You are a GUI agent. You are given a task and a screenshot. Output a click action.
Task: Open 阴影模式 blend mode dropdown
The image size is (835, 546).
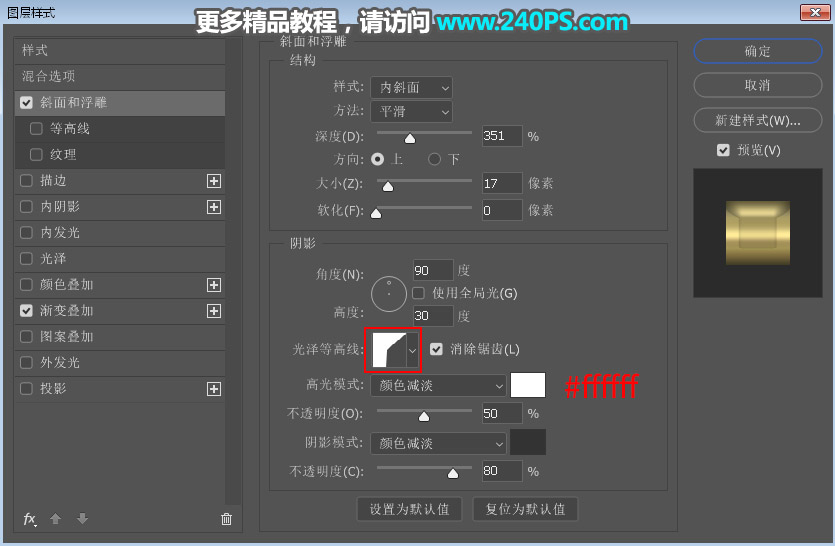438,443
